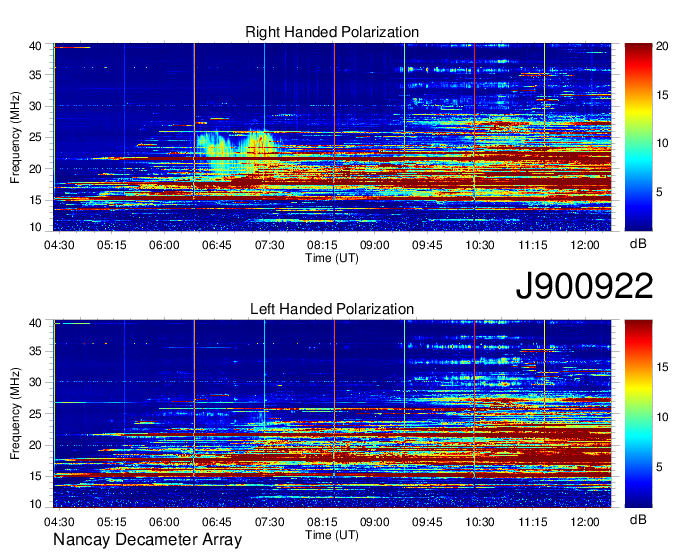Click the "11:15" tick of left-handed plot
Image resolution: width=680 pixels, height=552 pixels.
tap(533, 521)
